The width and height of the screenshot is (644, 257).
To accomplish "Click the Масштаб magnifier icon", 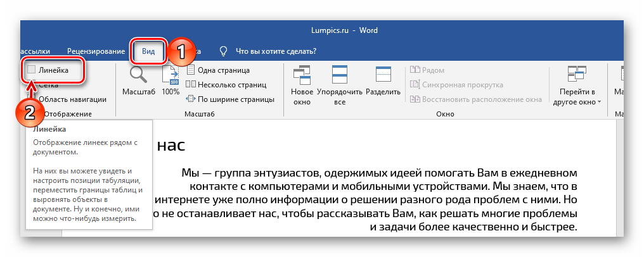I will (x=138, y=78).
